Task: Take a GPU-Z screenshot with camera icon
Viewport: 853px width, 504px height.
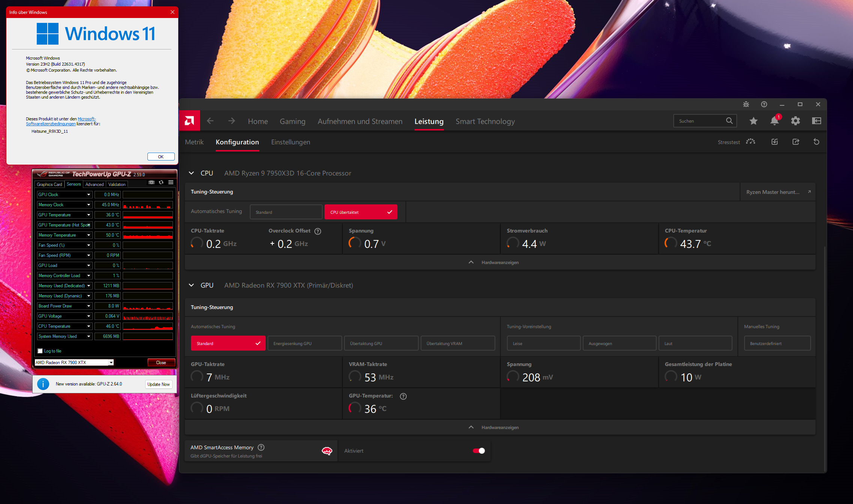Action: (152, 183)
